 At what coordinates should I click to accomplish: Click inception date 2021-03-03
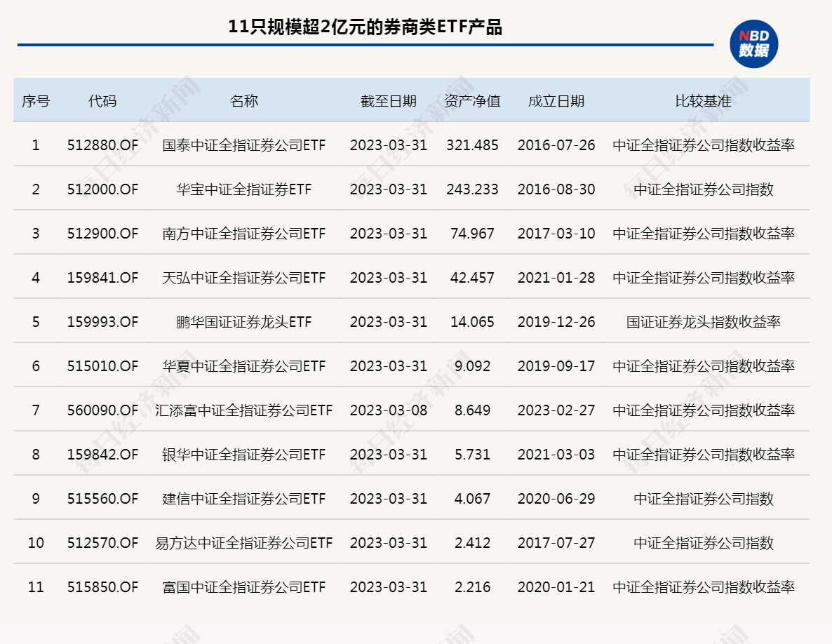[556, 454]
